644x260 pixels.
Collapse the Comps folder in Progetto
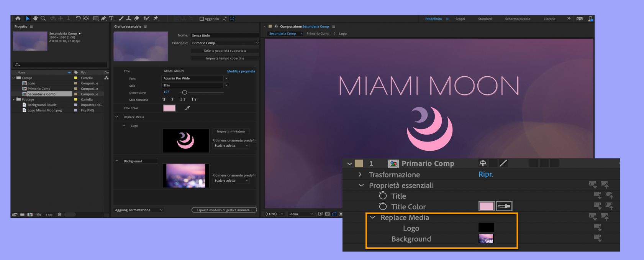click(x=14, y=78)
